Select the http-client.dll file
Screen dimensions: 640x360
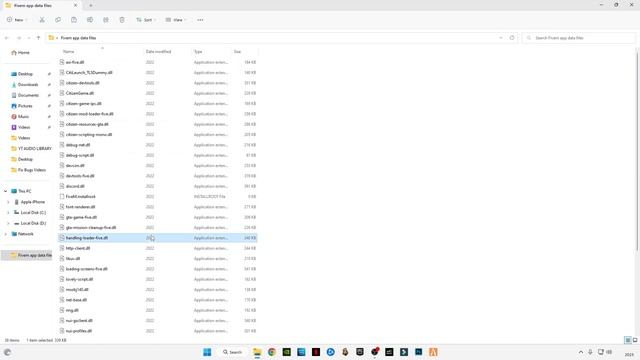click(x=78, y=249)
